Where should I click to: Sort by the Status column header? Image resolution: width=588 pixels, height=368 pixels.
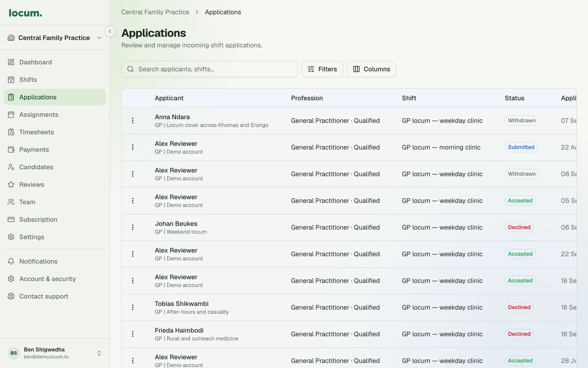click(514, 98)
